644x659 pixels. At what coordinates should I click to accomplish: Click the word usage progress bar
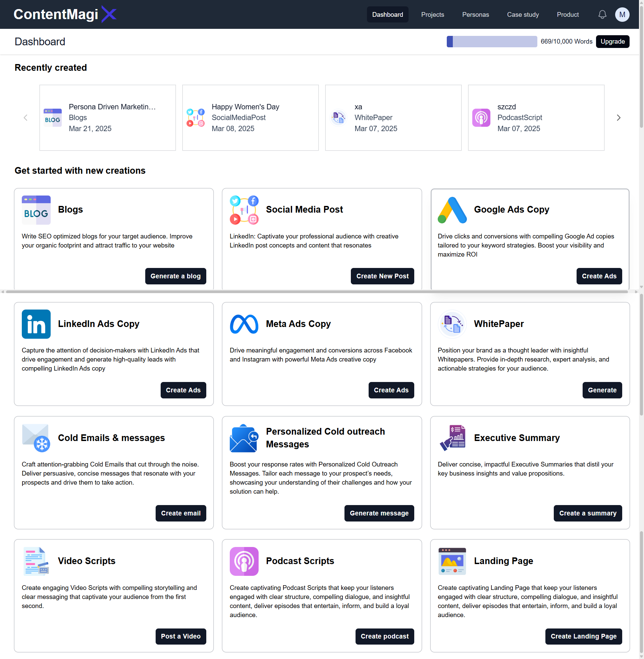click(x=491, y=42)
